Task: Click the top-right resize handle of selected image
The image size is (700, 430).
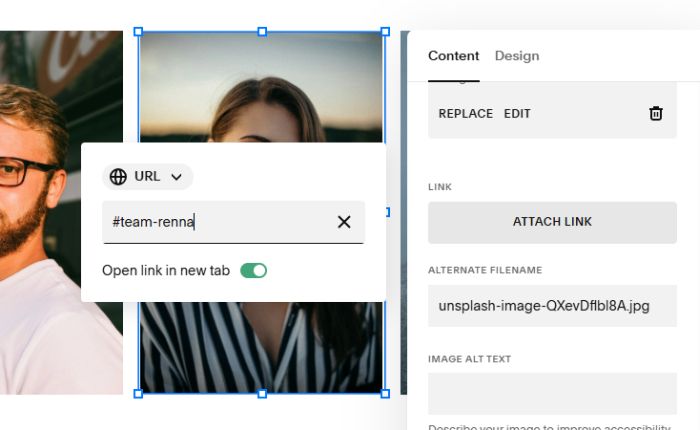Action: (x=385, y=32)
